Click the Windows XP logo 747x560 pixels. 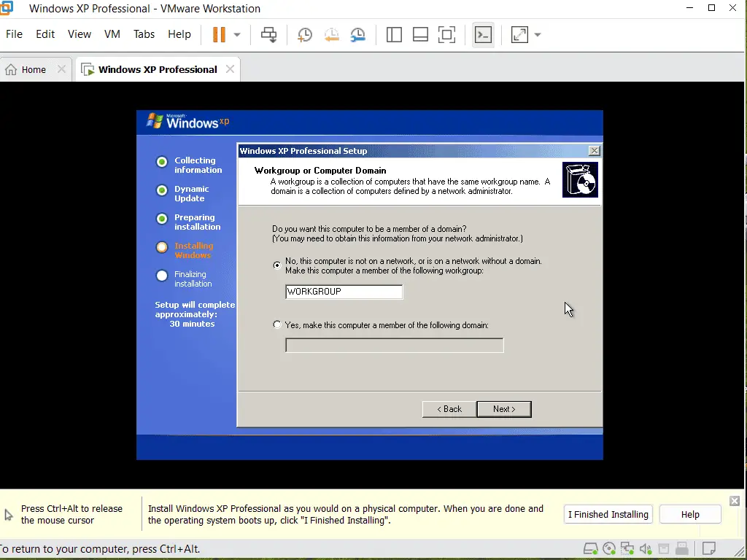tap(187, 122)
